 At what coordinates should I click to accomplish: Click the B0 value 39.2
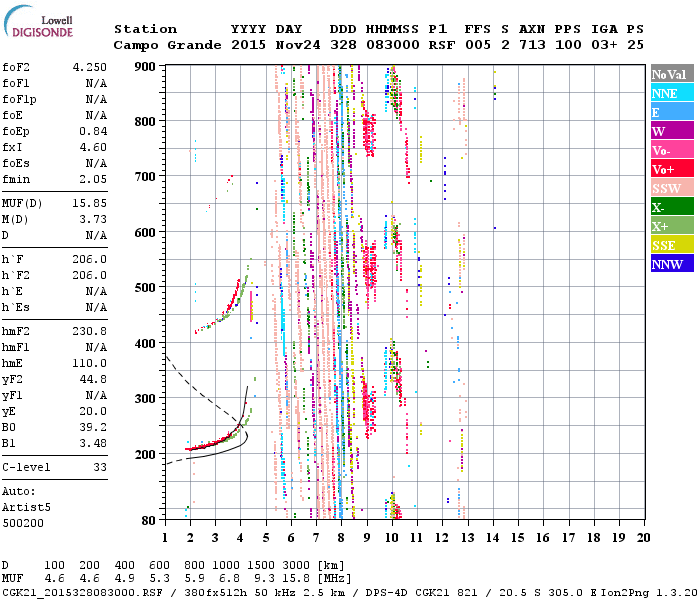93,427
